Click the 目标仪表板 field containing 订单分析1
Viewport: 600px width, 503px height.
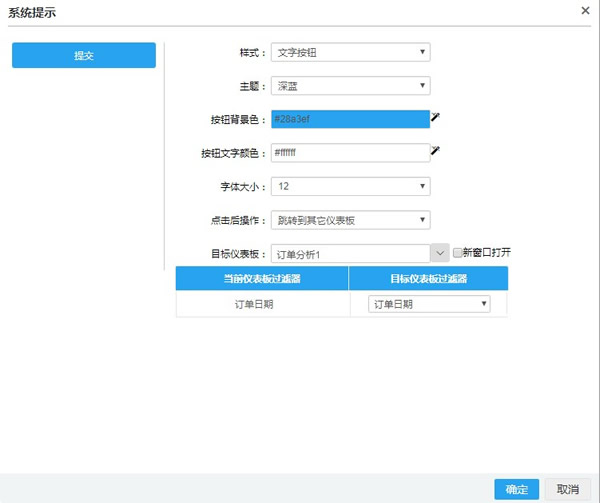pos(349,254)
